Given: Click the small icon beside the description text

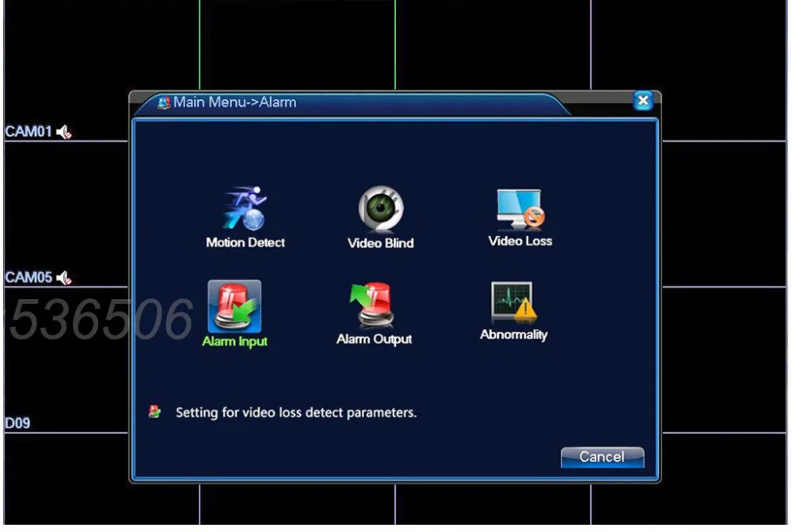Looking at the screenshot, I should [154, 412].
